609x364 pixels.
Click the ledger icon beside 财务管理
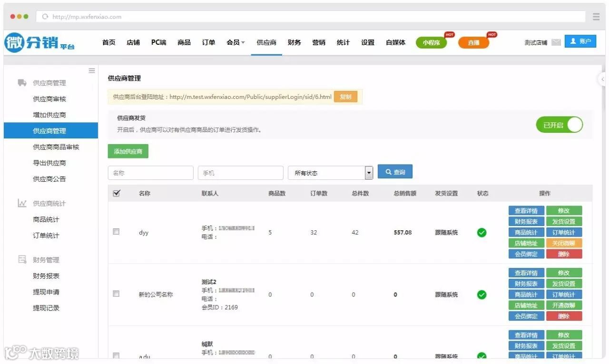click(22, 260)
